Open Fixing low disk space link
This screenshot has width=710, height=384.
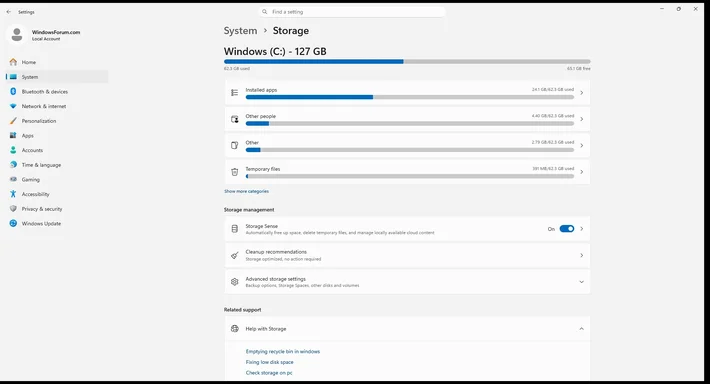pos(269,362)
